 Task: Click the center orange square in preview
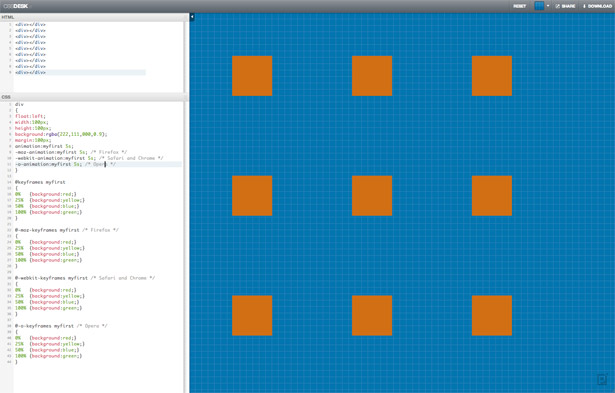(372, 196)
